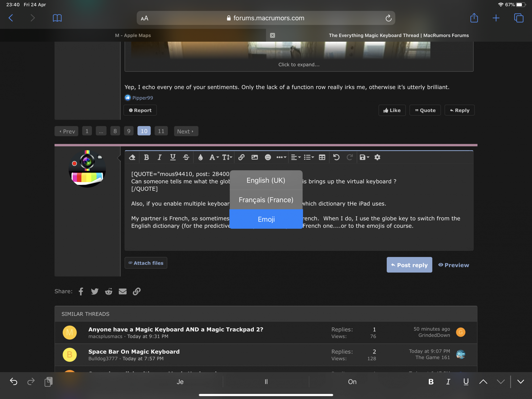Expand the font size dropdown
The width and height of the screenshot is (532, 399).
point(227,157)
